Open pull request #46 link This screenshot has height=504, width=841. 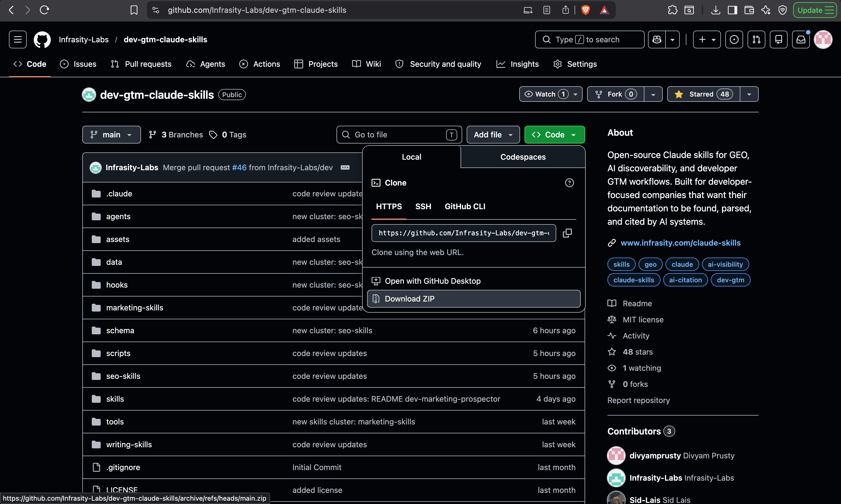[239, 167]
